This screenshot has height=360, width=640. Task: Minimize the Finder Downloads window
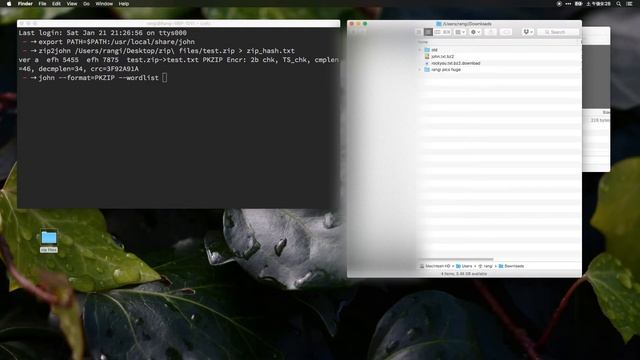(x=358, y=24)
